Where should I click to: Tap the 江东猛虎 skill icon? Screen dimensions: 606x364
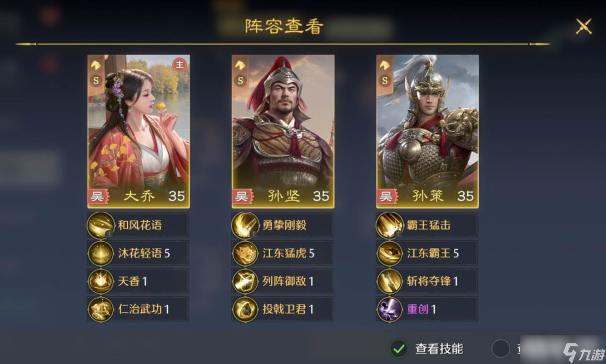click(245, 253)
